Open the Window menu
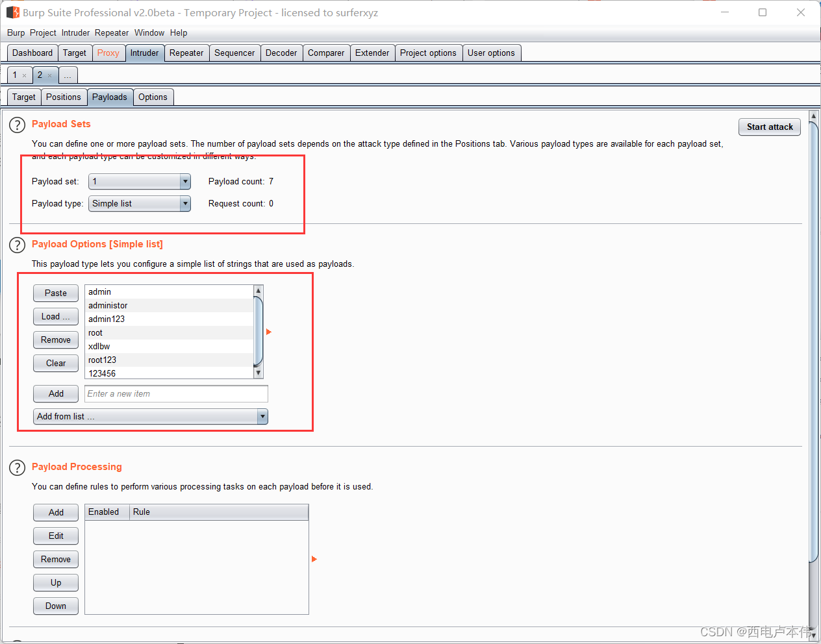 click(x=149, y=33)
